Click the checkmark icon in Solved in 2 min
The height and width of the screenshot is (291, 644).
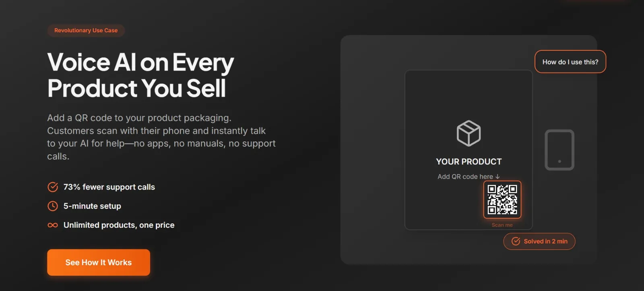pos(516,241)
